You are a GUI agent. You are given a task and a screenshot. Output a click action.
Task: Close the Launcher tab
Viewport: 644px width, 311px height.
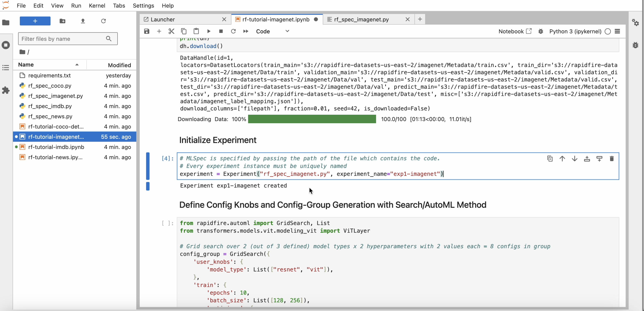(224, 19)
